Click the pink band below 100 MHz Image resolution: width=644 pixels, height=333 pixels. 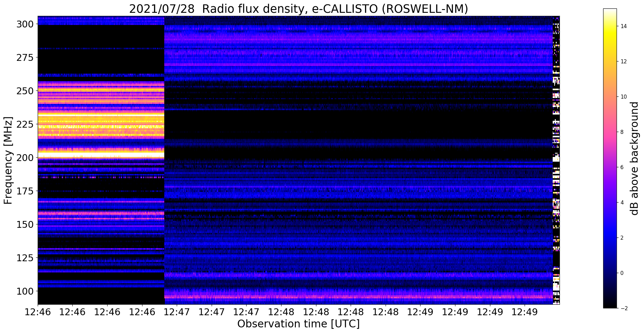tap(358, 297)
